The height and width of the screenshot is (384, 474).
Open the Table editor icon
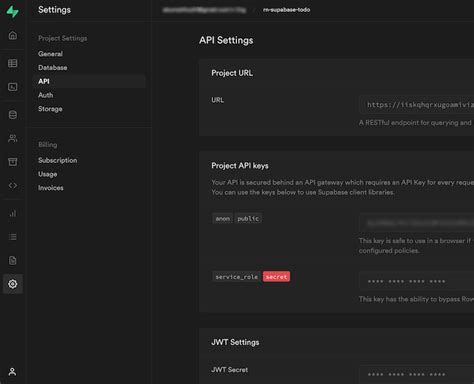pos(13,63)
